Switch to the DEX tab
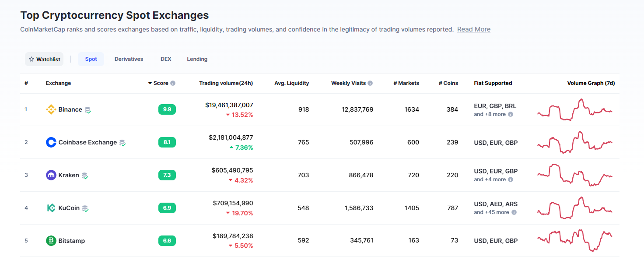Viewport: 644px width, 260px height. coord(166,59)
